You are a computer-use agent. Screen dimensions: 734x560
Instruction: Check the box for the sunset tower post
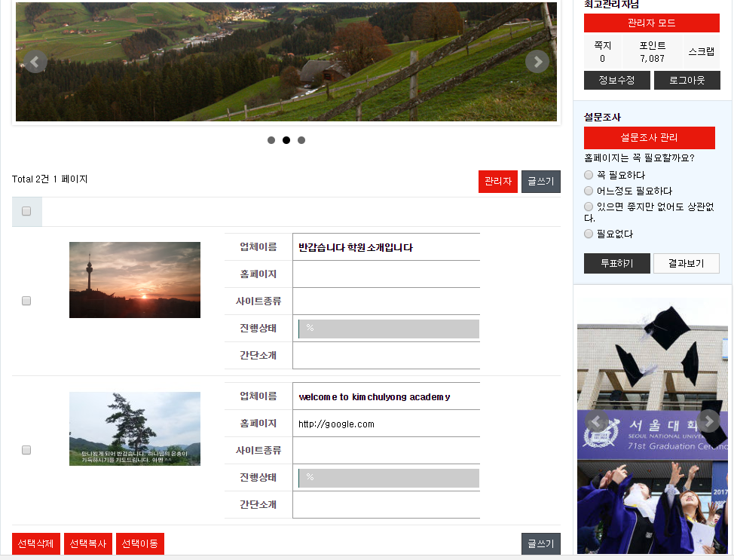point(26,301)
